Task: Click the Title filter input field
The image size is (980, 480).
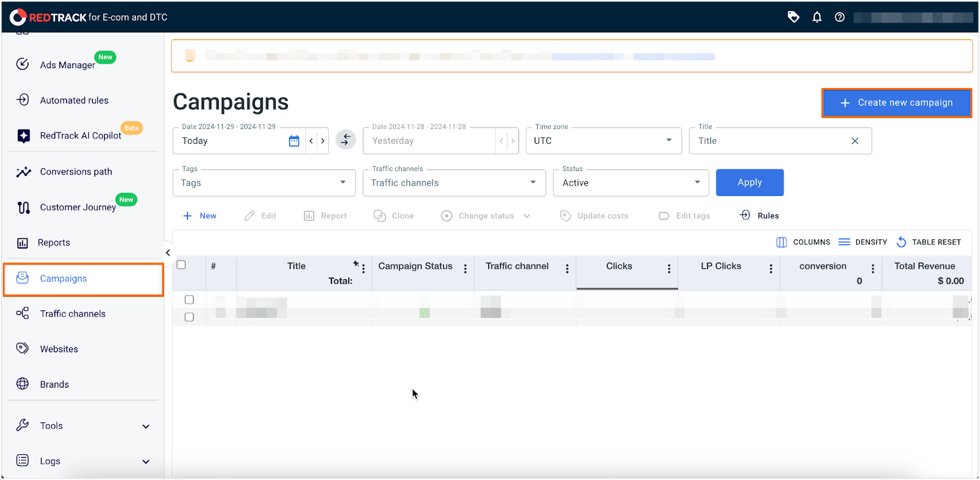Action: pos(769,141)
